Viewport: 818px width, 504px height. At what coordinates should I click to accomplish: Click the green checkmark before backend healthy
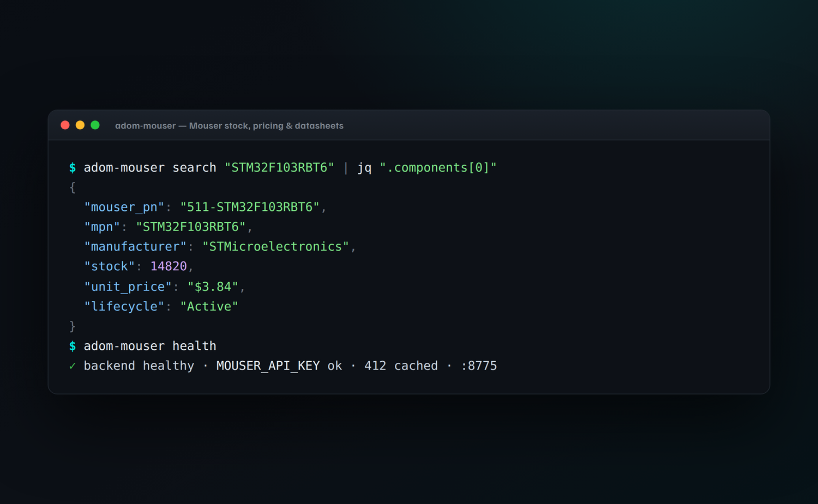tap(73, 366)
